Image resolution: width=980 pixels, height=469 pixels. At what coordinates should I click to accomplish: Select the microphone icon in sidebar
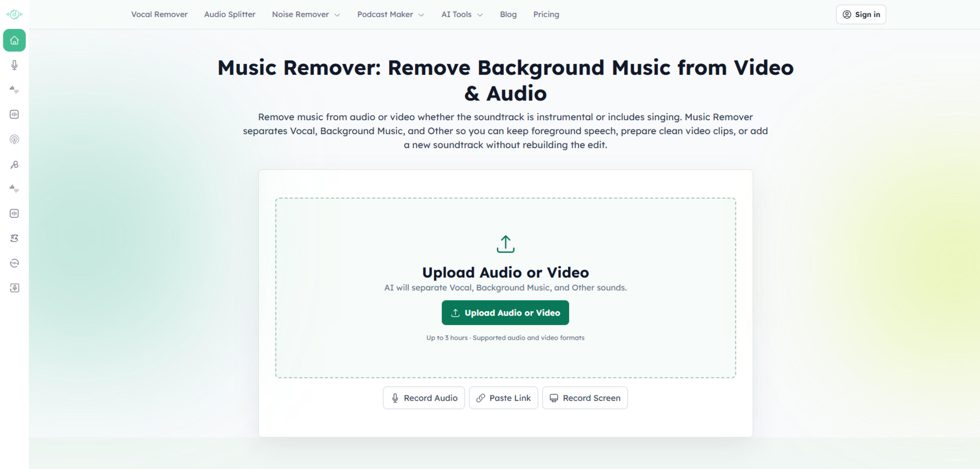coord(15,65)
